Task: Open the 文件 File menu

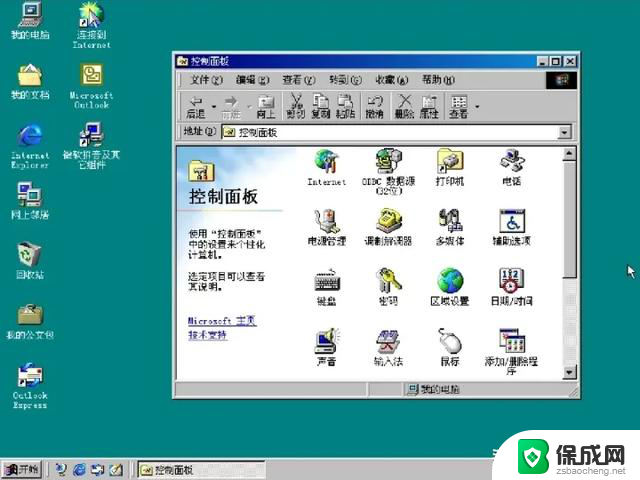Action: click(x=206, y=80)
